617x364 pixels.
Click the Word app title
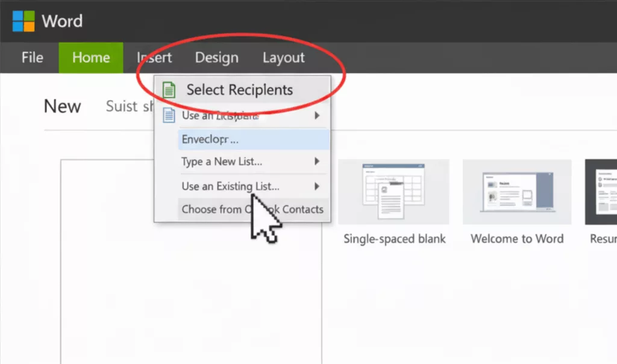click(62, 21)
